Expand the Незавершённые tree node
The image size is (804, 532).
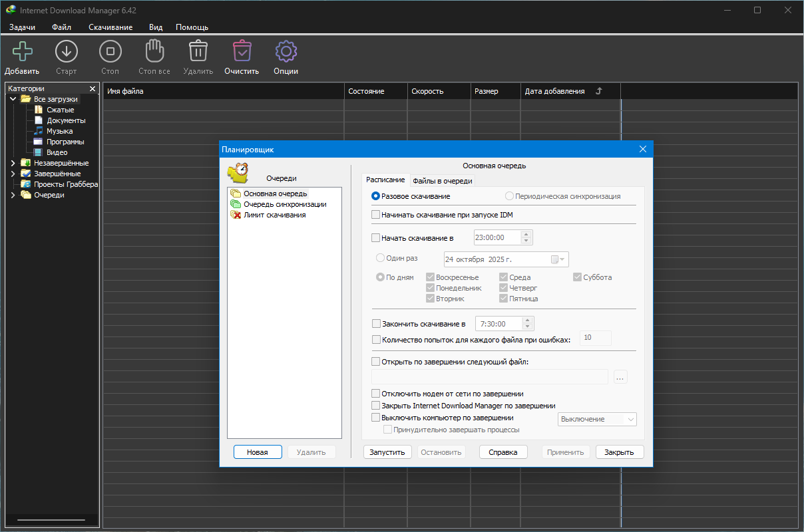point(13,163)
